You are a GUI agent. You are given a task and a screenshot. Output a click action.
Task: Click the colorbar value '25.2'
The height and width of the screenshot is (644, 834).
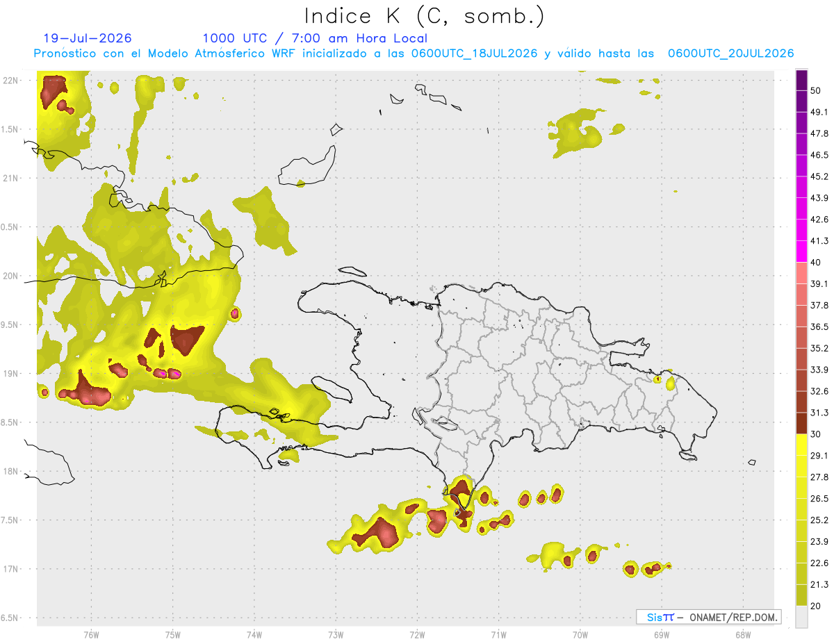(x=819, y=520)
